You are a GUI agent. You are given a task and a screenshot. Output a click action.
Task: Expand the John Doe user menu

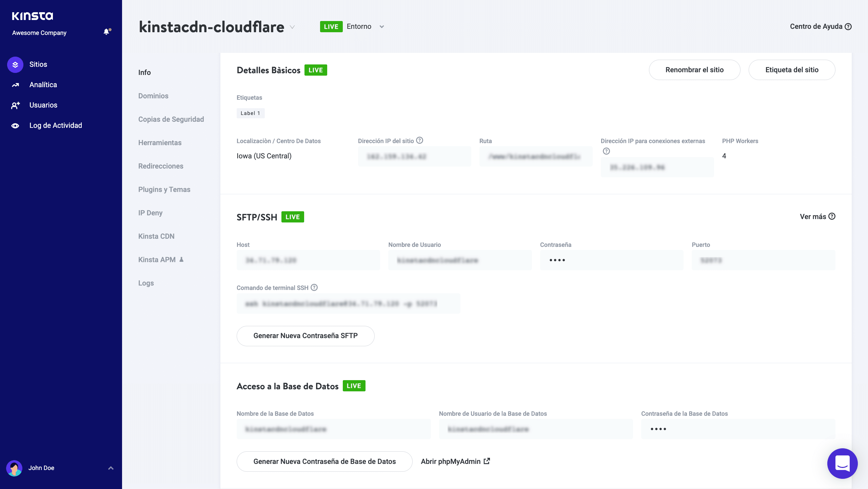click(x=111, y=468)
